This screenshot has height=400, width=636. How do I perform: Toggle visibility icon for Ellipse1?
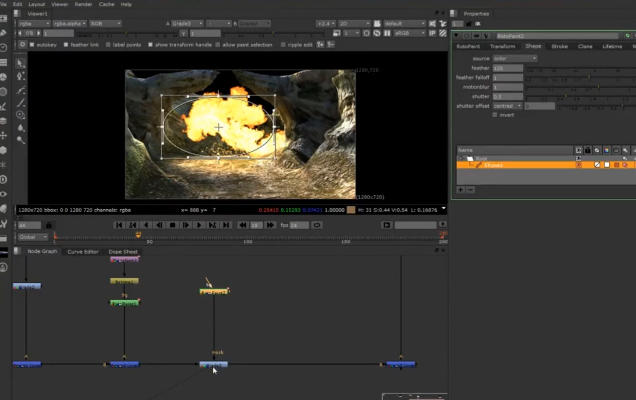(578, 165)
